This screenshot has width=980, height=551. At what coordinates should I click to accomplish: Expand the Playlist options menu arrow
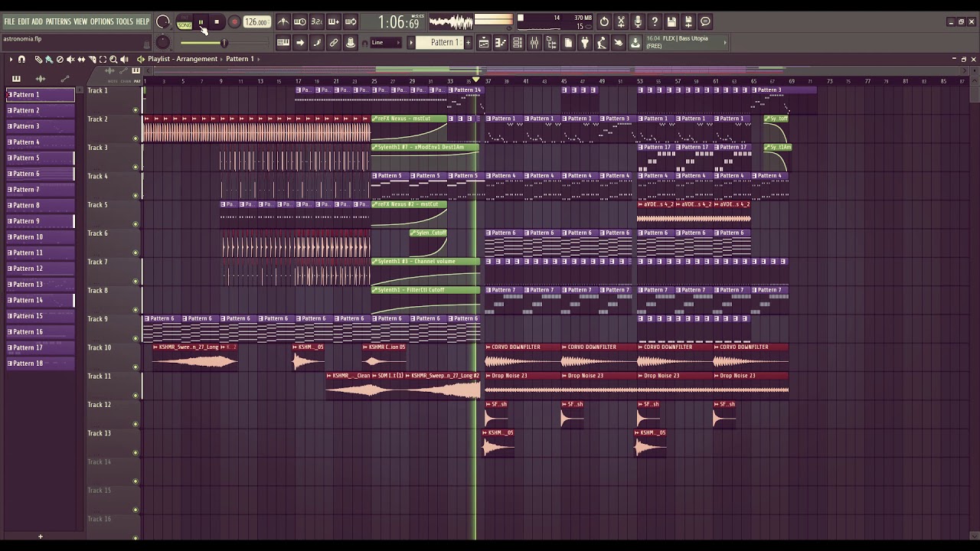click(x=11, y=59)
